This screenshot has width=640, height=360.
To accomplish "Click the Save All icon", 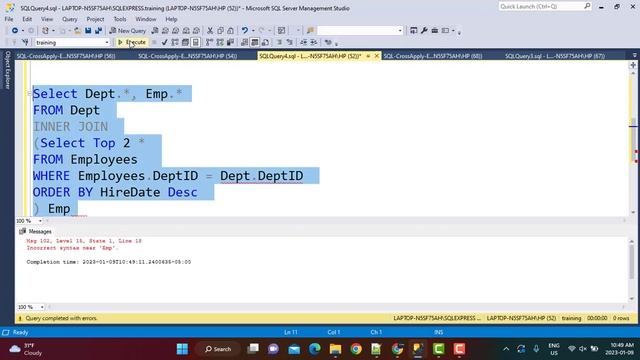I will point(98,31).
